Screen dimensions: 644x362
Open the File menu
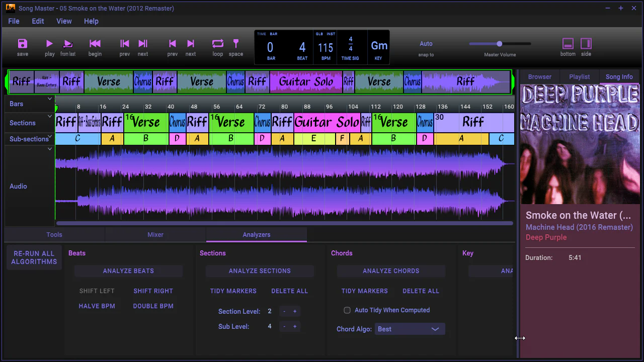(14, 21)
